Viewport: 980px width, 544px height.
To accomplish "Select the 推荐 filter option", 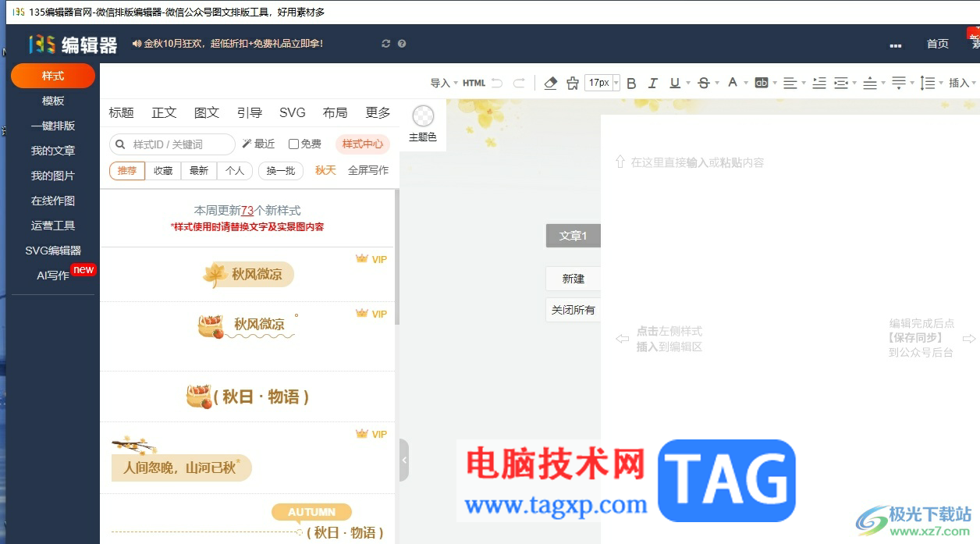I will (x=127, y=171).
